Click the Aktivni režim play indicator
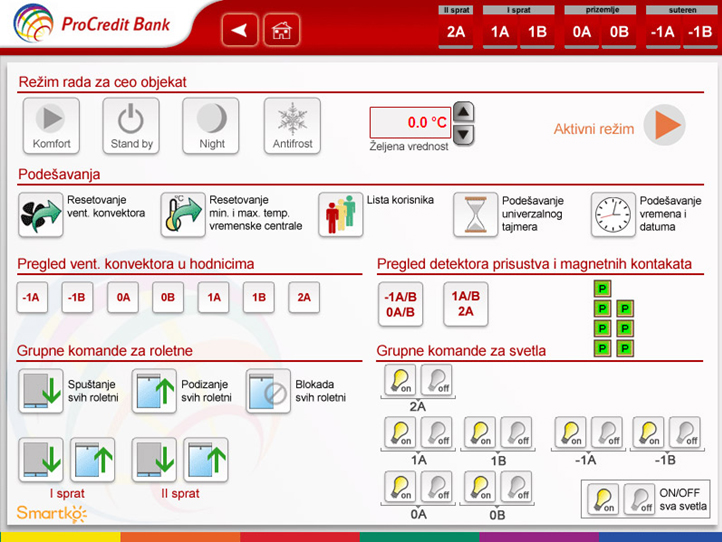Viewport: 722px width, 542px height. [664, 125]
